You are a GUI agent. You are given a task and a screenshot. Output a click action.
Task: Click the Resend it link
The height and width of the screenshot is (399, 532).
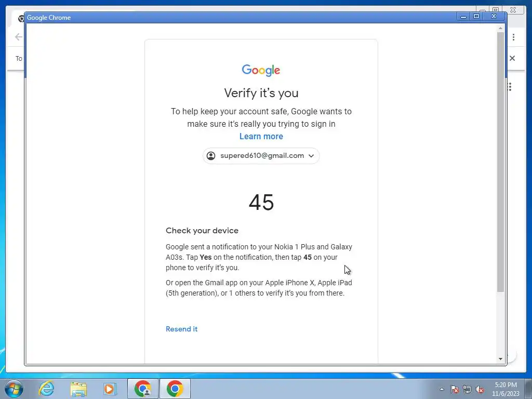point(181,329)
